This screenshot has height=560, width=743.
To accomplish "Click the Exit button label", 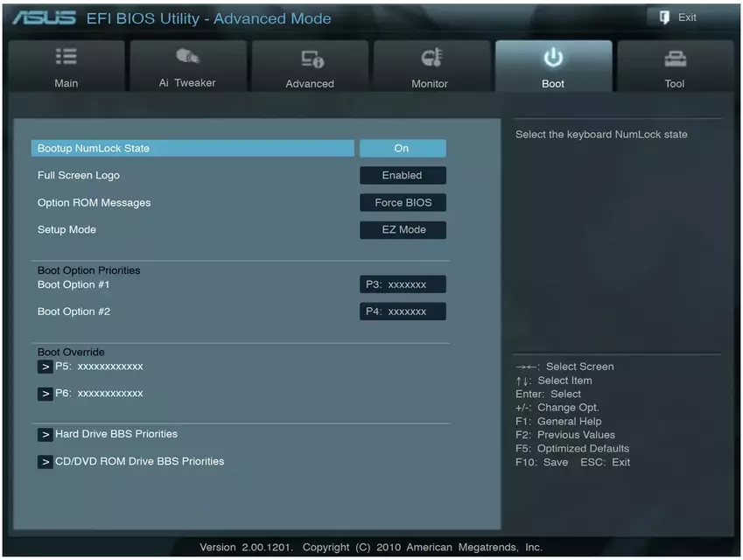I will pos(687,17).
